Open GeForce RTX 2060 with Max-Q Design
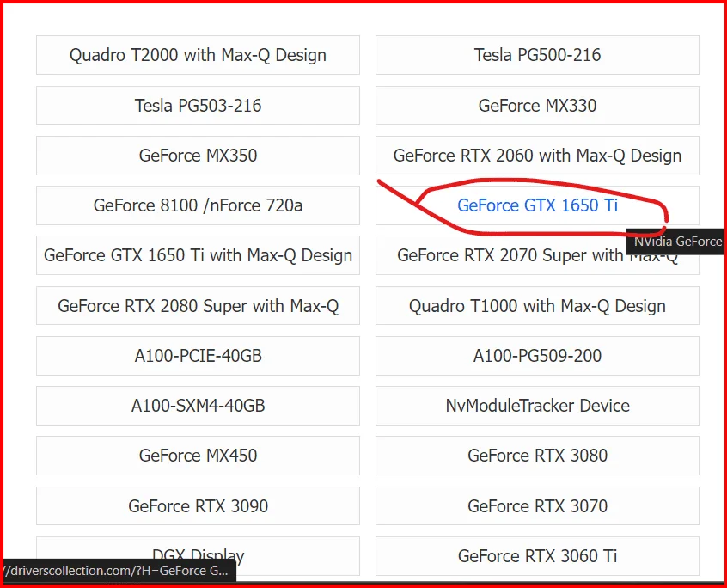 pyautogui.click(x=537, y=156)
